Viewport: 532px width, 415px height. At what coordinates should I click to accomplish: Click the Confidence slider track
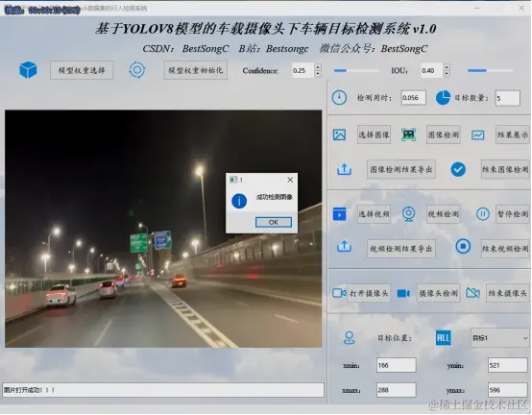356,70
